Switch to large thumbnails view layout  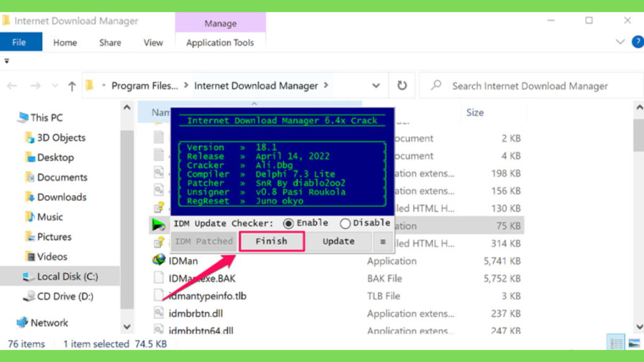[634, 343]
